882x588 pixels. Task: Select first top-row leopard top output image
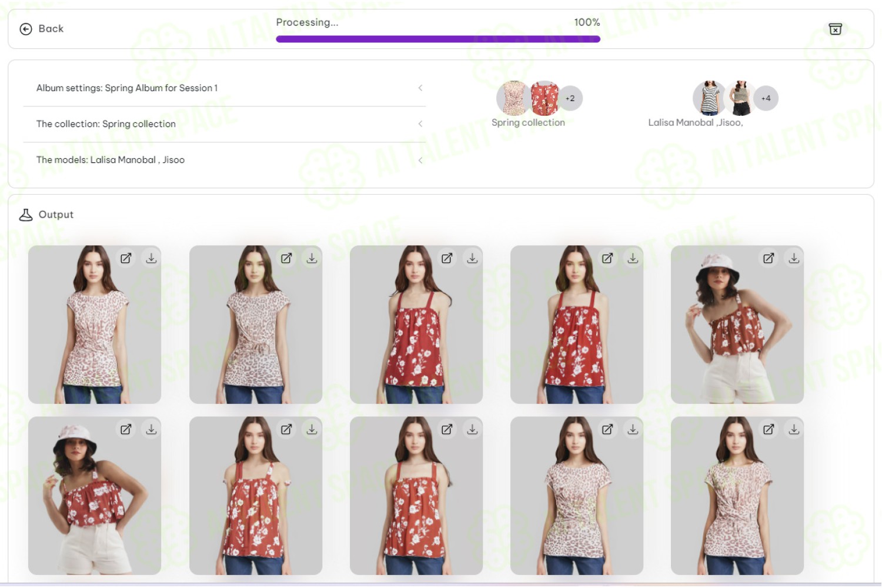[x=95, y=325]
